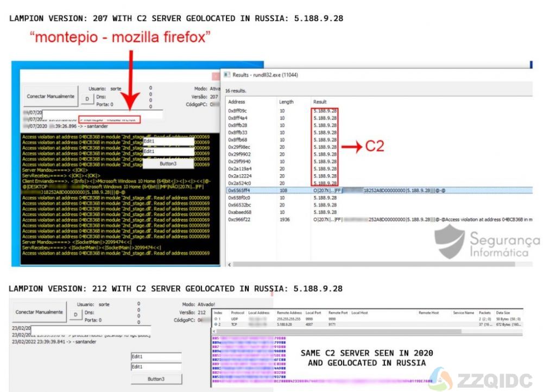Click the empty text box beside the 23/02/20 date
The height and width of the screenshot is (392, 543).
pyautogui.click(x=90, y=329)
